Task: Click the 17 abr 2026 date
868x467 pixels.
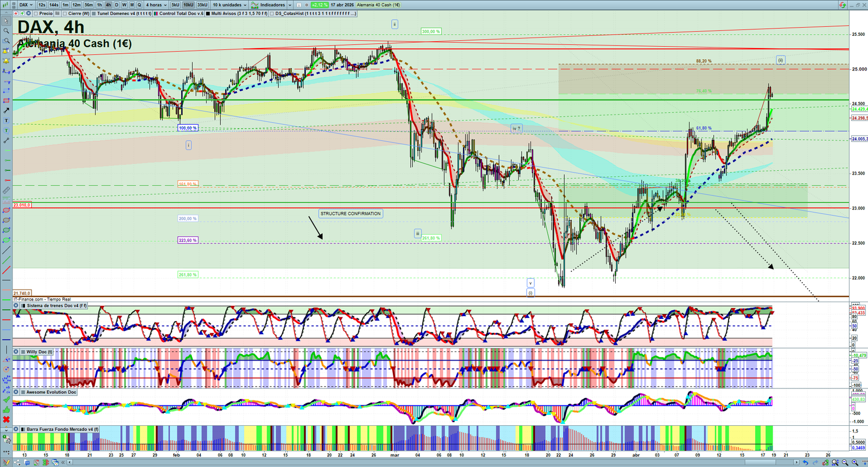Action: click(342, 5)
